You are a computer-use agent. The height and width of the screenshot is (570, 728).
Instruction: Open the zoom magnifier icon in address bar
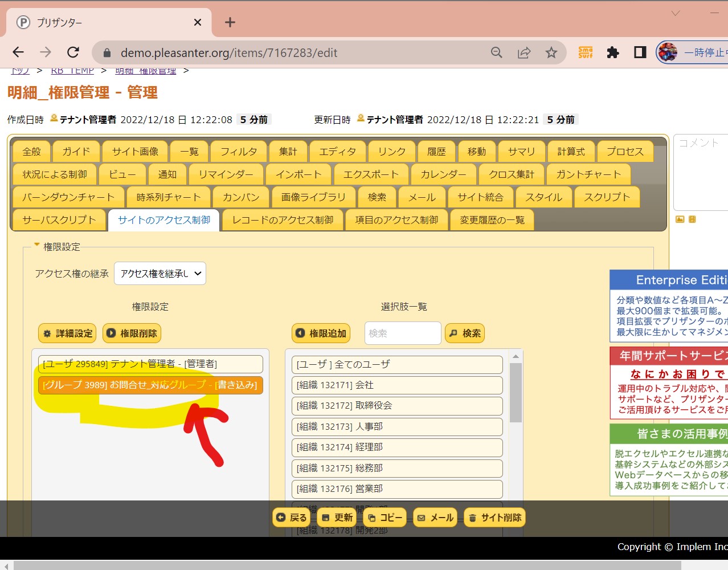point(497,52)
